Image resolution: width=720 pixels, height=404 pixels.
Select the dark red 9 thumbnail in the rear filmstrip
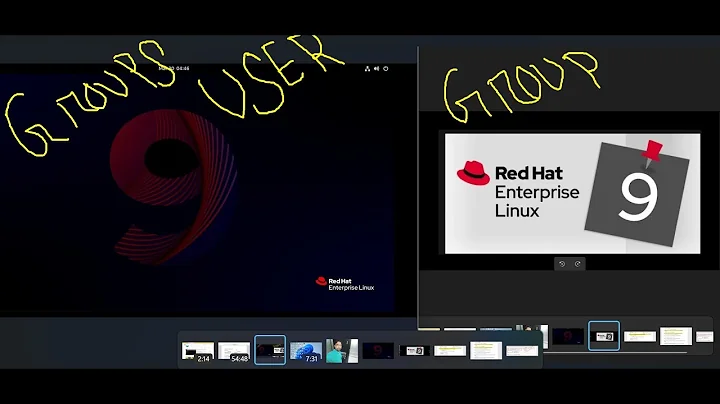[568, 337]
